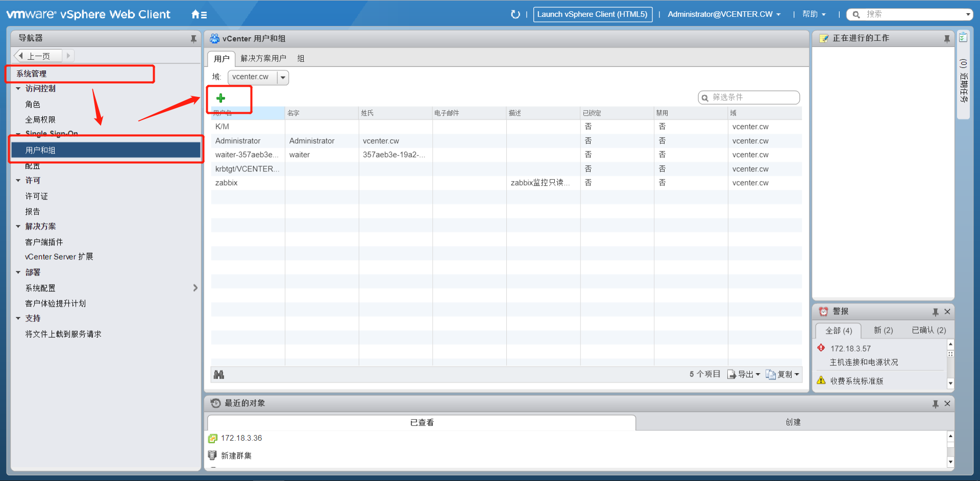Select the Administrator user row
Screen dimensions: 980x481
click(x=506, y=141)
